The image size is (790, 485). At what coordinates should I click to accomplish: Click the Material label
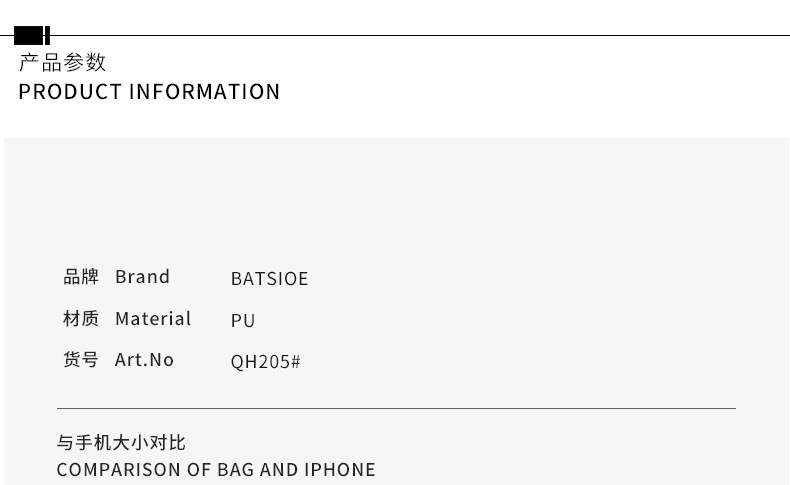coord(153,319)
